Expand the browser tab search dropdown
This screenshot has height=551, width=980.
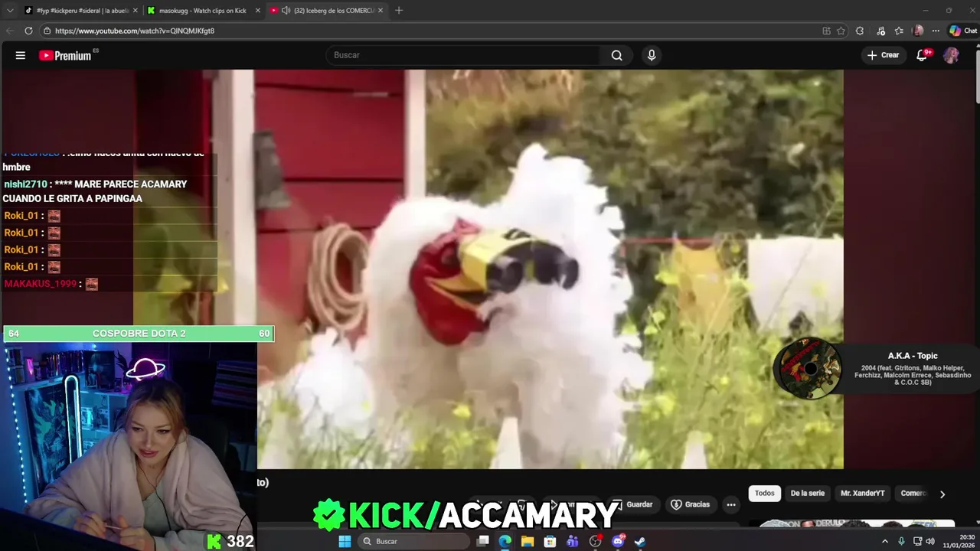[x=10, y=11]
